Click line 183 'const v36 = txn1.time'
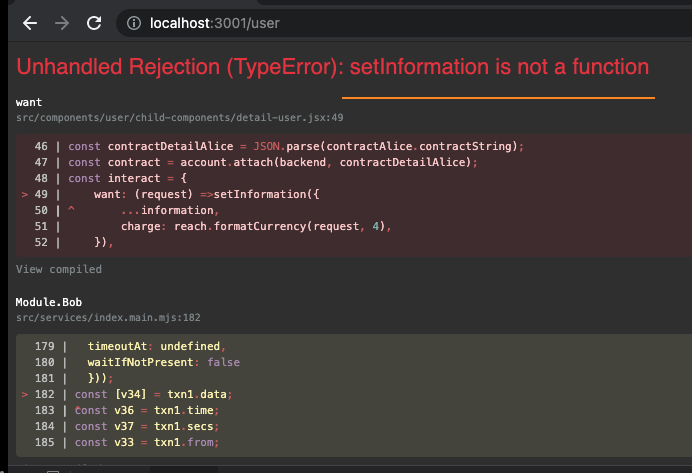Viewport: 692px width, 473px height. (x=127, y=410)
